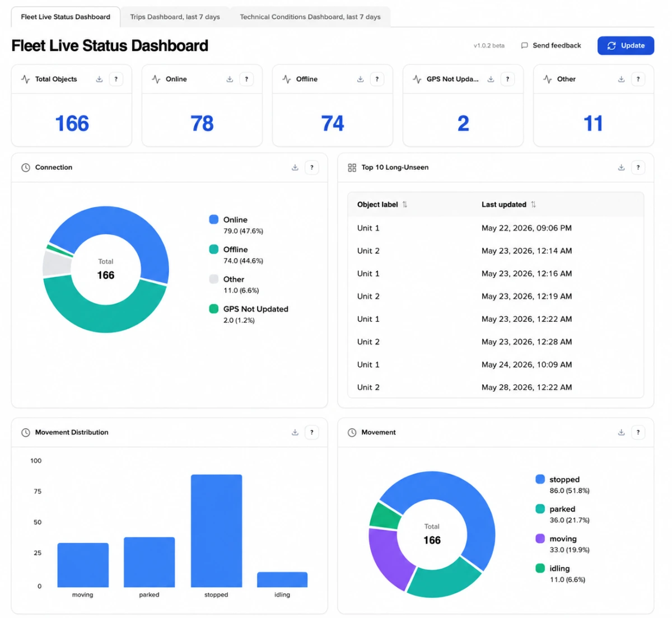
Task: Download Top 10 Long-Unseen table
Action: click(x=621, y=167)
